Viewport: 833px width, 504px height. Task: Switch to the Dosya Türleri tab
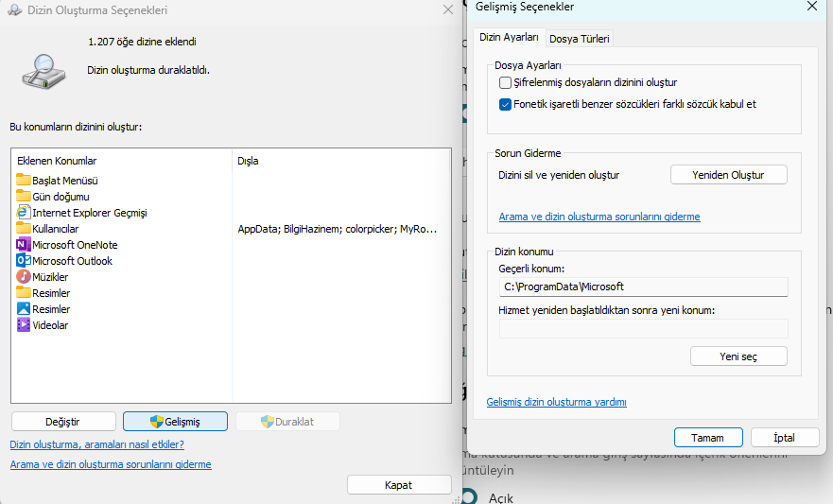coord(580,39)
